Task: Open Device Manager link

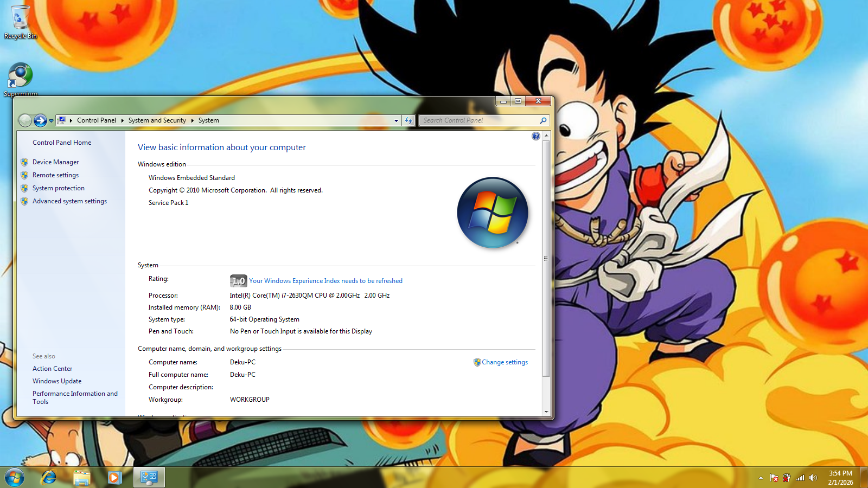Action: click(x=55, y=162)
